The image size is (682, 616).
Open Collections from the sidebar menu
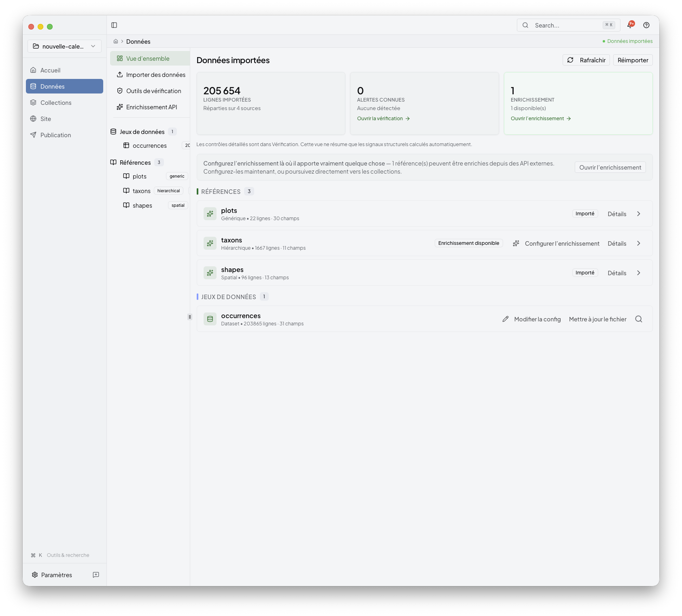pyautogui.click(x=55, y=102)
